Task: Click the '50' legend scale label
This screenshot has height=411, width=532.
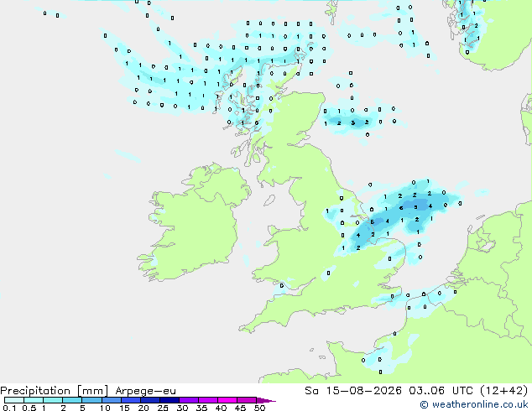Action: point(259,408)
